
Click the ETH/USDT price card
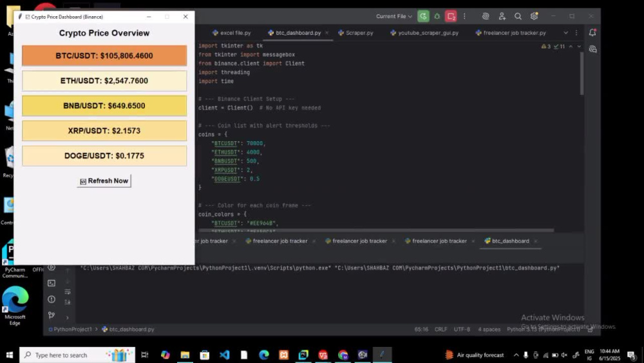click(104, 81)
